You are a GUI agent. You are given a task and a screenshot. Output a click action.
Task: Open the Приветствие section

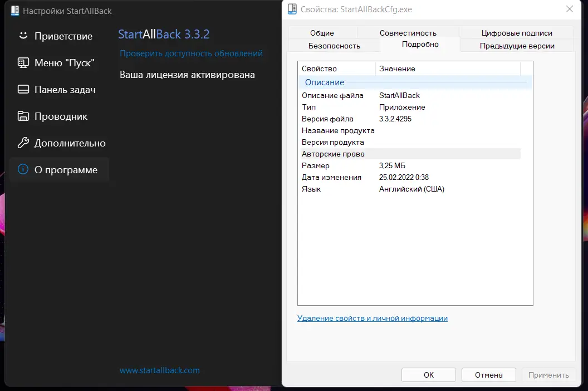click(59, 36)
